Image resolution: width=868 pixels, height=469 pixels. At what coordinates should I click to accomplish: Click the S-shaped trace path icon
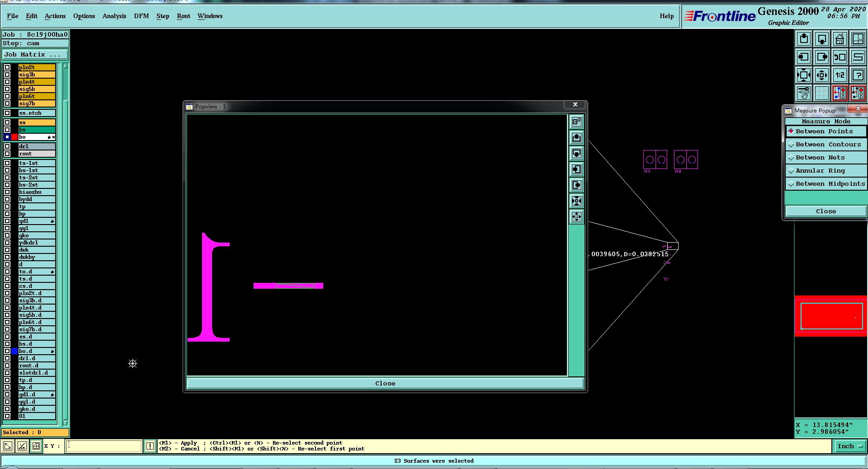(x=858, y=57)
